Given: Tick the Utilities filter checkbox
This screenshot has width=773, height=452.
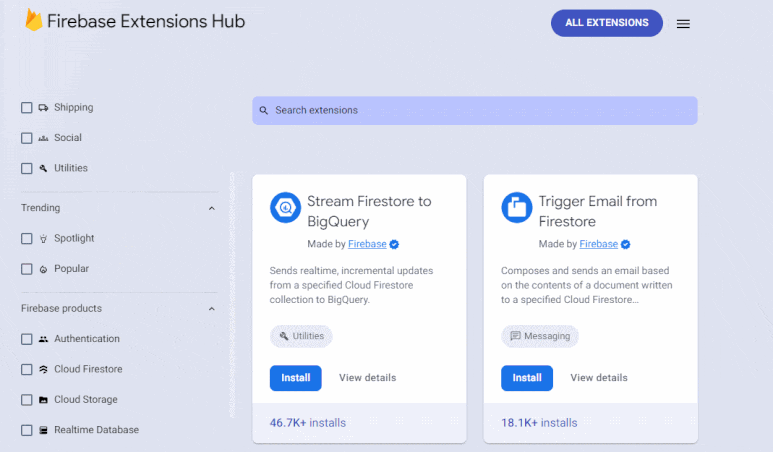Looking at the screenshot, I should (27, 169).
